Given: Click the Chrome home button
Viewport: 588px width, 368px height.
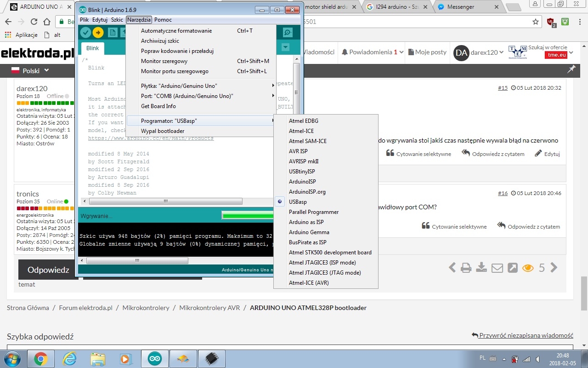Looking at the screenshot, I should [46, 22].
